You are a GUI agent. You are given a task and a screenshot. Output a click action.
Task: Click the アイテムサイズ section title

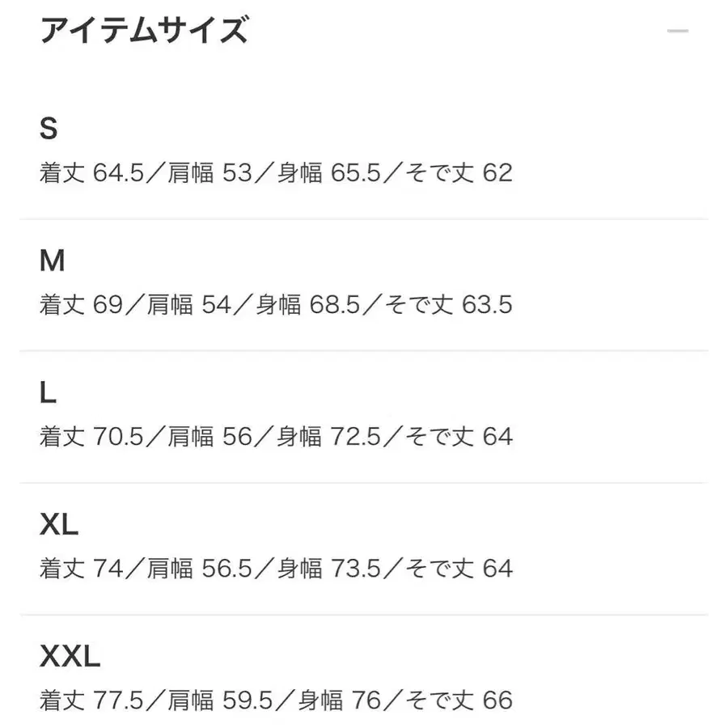click(146, 31)
